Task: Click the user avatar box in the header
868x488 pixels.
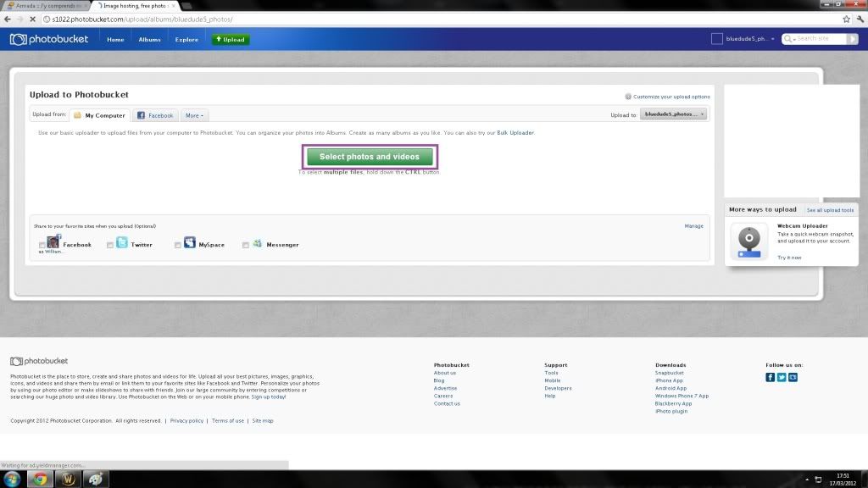Action: 717,39
